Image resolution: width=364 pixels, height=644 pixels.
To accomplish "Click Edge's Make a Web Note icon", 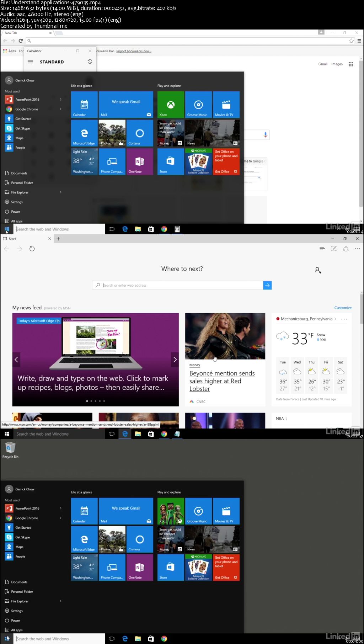I will [334, 249].
